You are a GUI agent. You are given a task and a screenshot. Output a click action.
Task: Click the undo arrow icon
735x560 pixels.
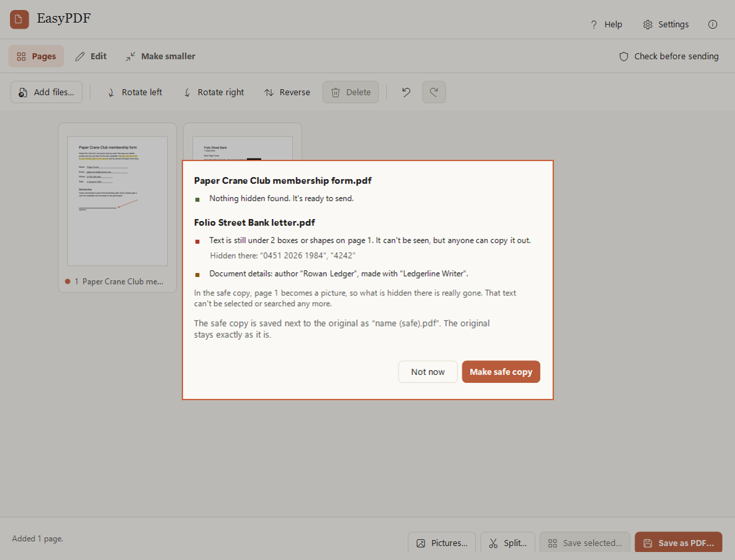coord(406,93)
